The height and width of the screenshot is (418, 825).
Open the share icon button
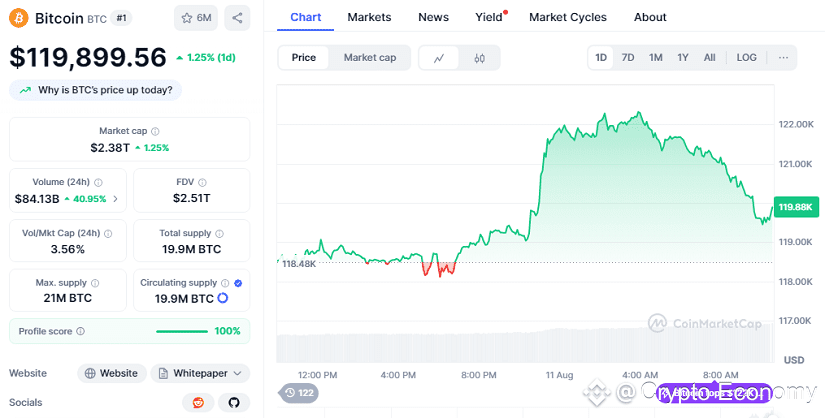(237, 18)
